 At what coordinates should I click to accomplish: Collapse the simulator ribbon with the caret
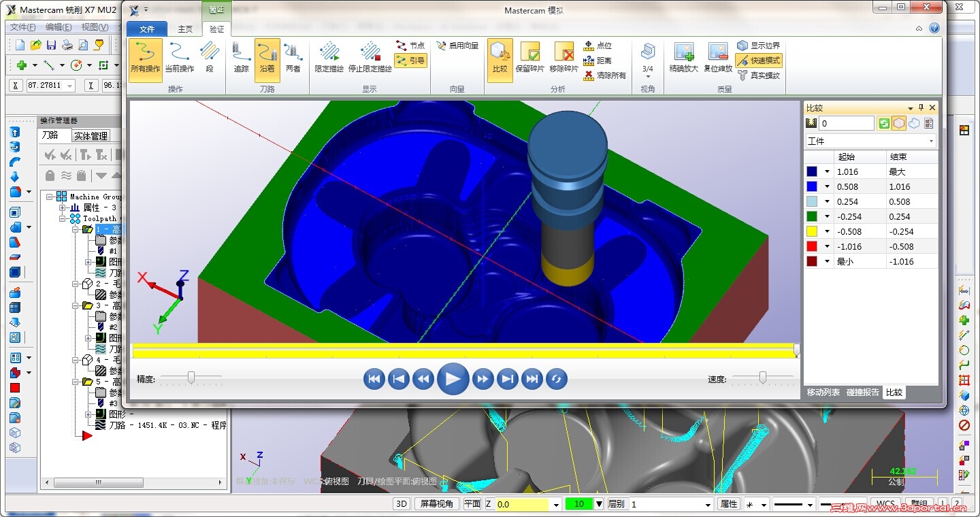tap(919, 29)
